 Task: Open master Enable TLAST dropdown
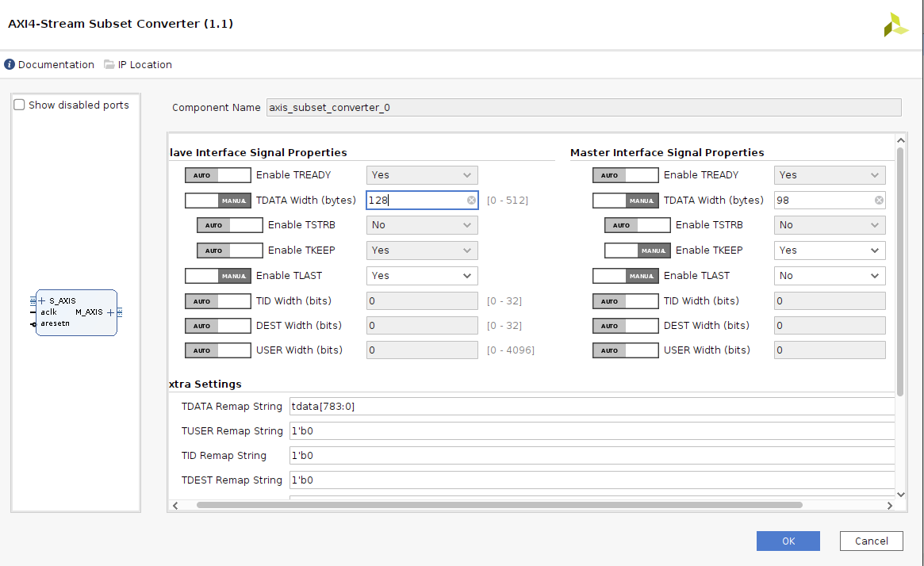(830, 276)
